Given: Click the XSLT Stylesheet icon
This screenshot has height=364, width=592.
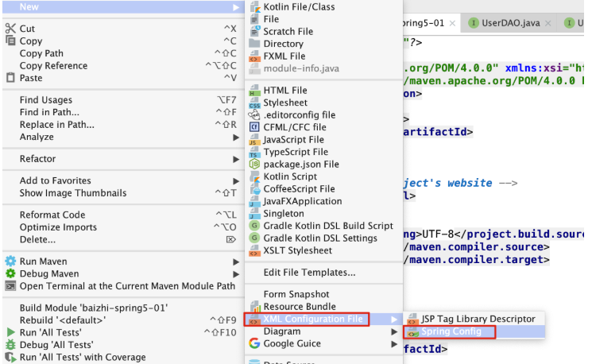Looking at the screenshot, I should point(255,250).
